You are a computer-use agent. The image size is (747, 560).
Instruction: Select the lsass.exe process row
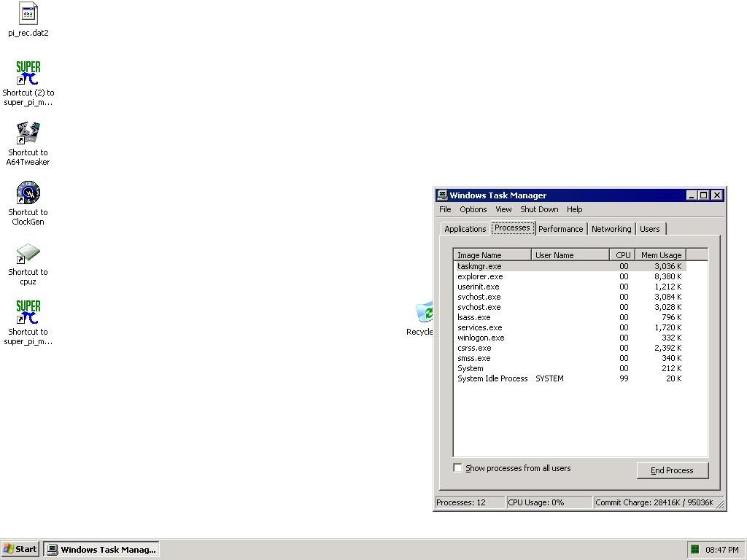click(570, 317)
